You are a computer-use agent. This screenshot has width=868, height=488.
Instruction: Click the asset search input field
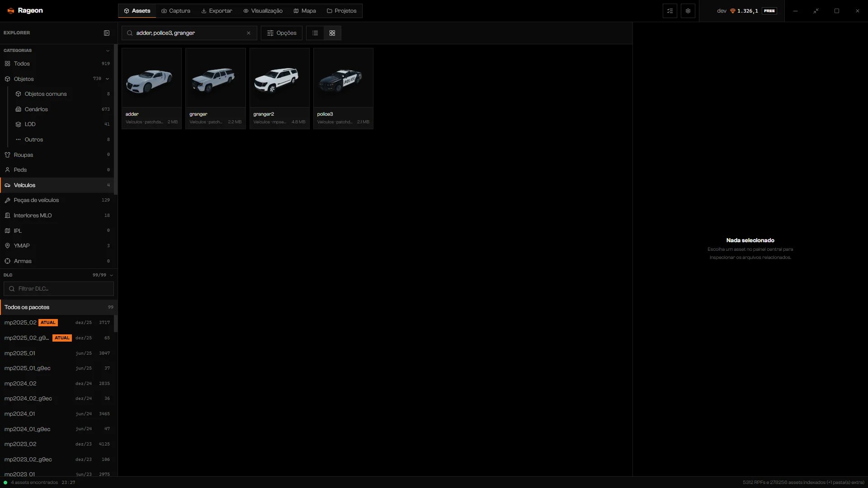coord(189,33)
